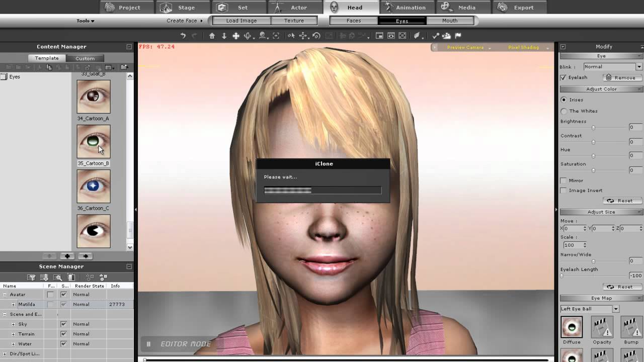Screen dimensions: 644x362
Task: Toggle the Eyelash checkbox
Action: (563, 77)
